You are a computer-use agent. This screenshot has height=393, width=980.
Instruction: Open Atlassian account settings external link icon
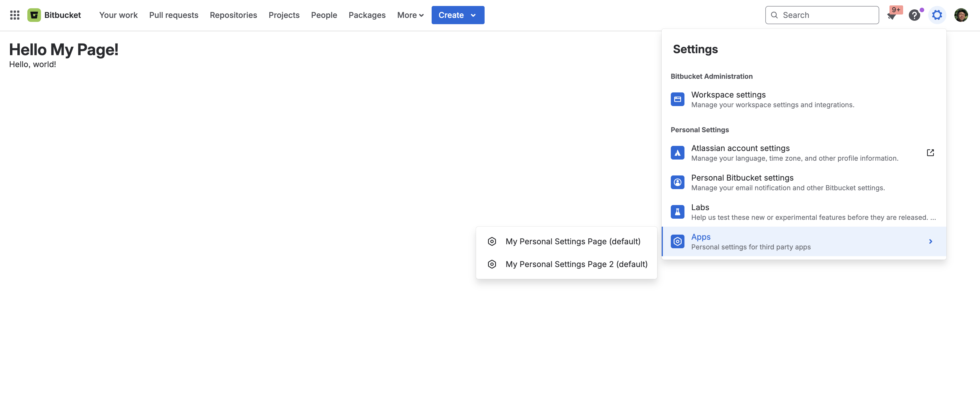pos(930,152)
